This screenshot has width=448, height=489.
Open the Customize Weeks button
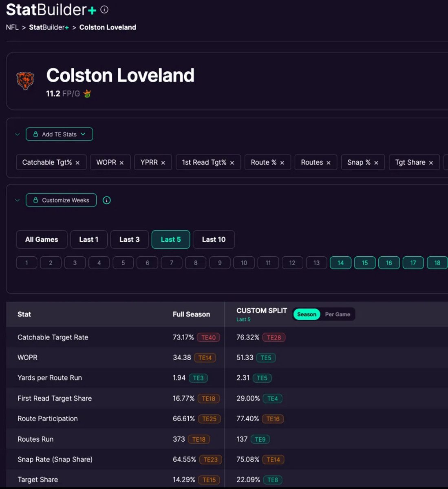[61, 200]
